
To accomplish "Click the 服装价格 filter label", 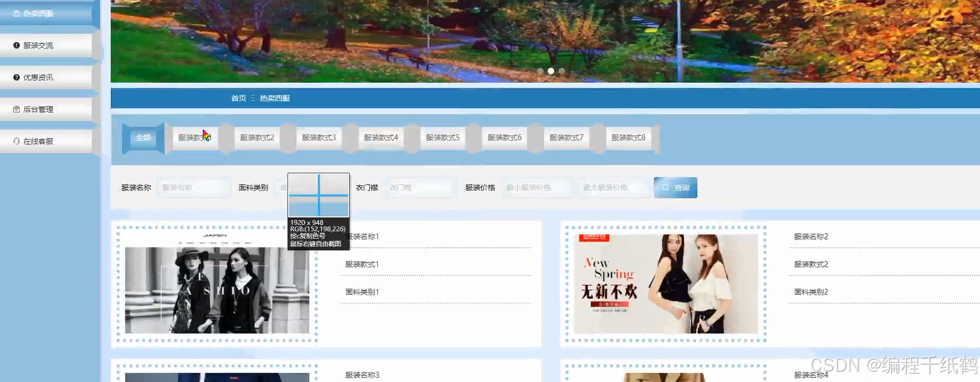I will 480,187.
